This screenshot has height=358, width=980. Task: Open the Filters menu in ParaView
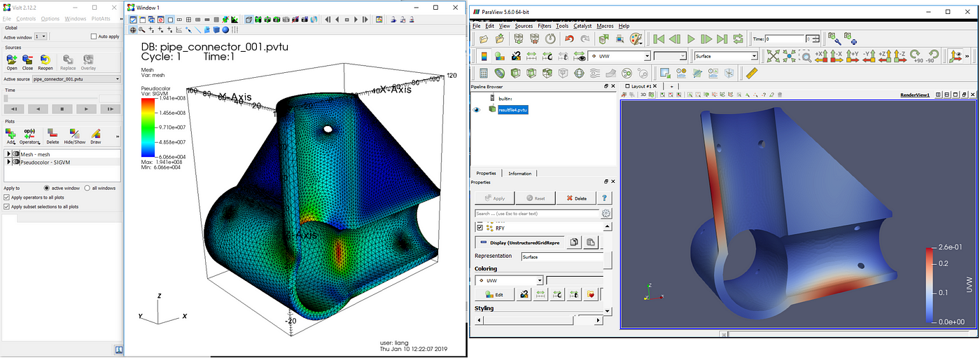545,26
